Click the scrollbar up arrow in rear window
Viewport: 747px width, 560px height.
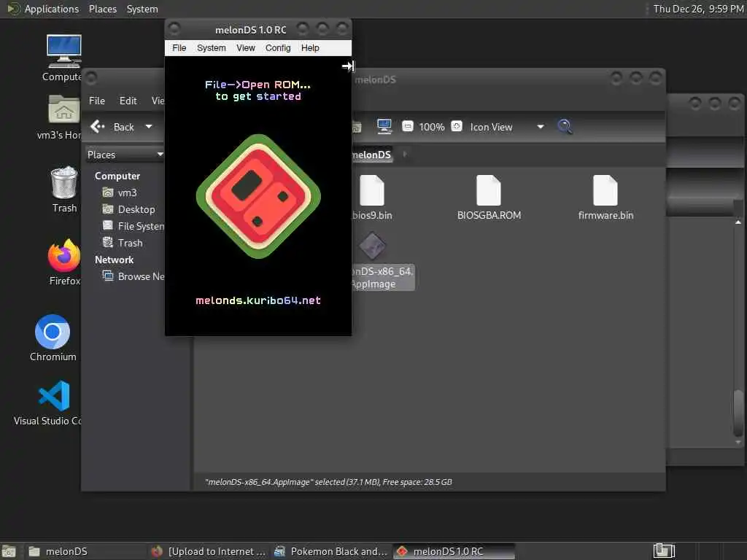[x=738, y=222]
